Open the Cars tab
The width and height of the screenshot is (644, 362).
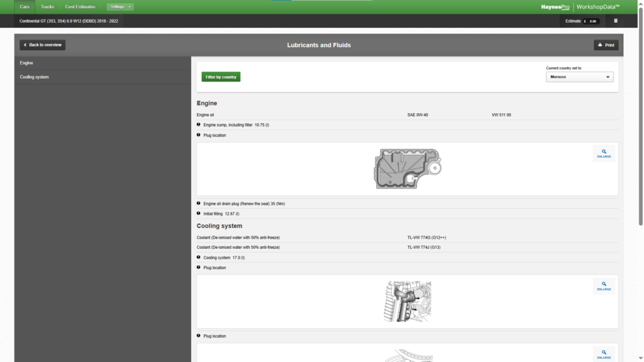[x=25, y=6]
